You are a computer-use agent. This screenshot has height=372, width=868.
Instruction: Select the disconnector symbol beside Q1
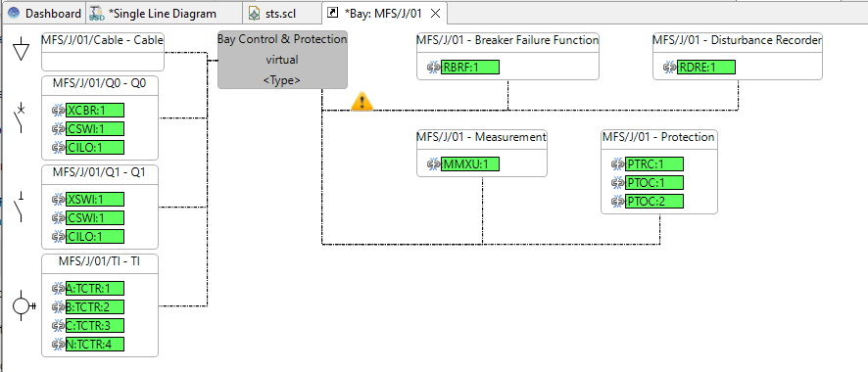pyautogui.click(x=20, y=207)
